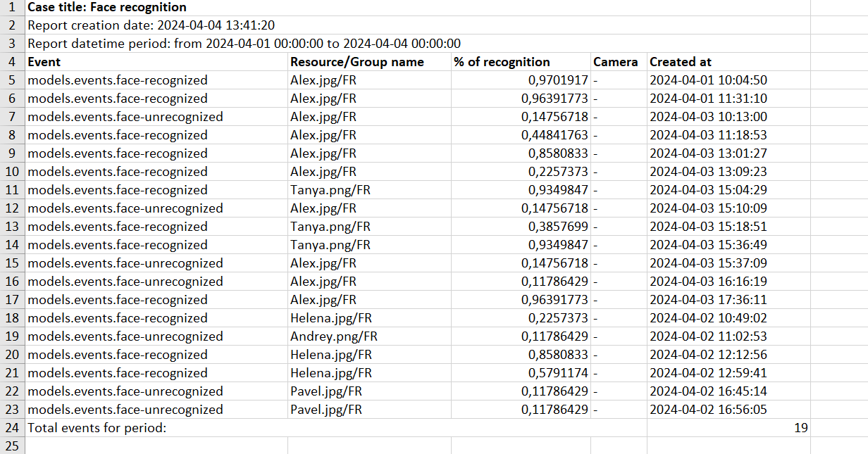Image resolution: width=868 pixels, height=454 pixels.
Task: Click row header number 19
Action: (x=13, y=336)
